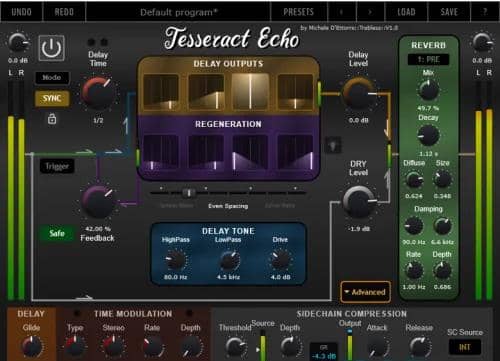The image size is (500, 361).
Task: Toggle the SC Source INT button
Action: click(465, 347)
